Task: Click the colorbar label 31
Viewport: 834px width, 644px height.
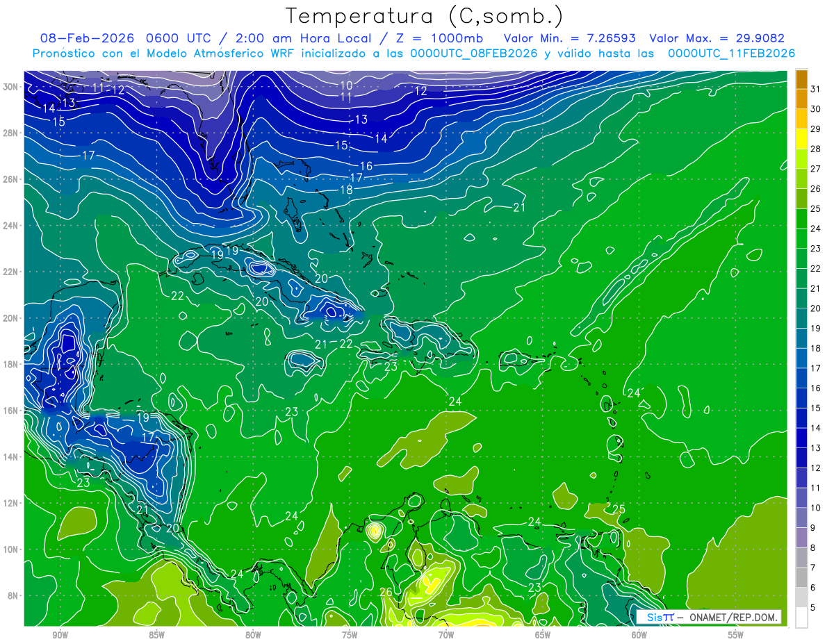Action: [816, 88]
